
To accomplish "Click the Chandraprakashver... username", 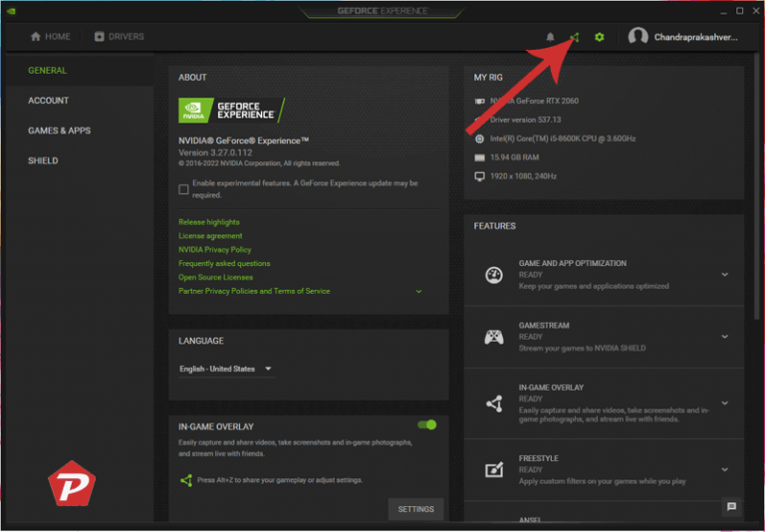I will point(695,37).
